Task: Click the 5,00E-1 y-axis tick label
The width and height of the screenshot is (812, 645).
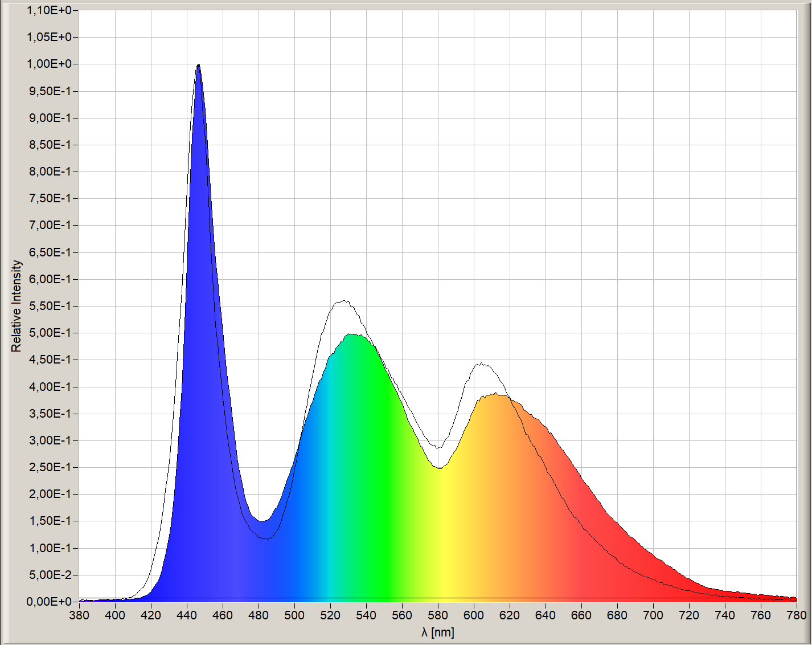Action: [x=50, y=333]
